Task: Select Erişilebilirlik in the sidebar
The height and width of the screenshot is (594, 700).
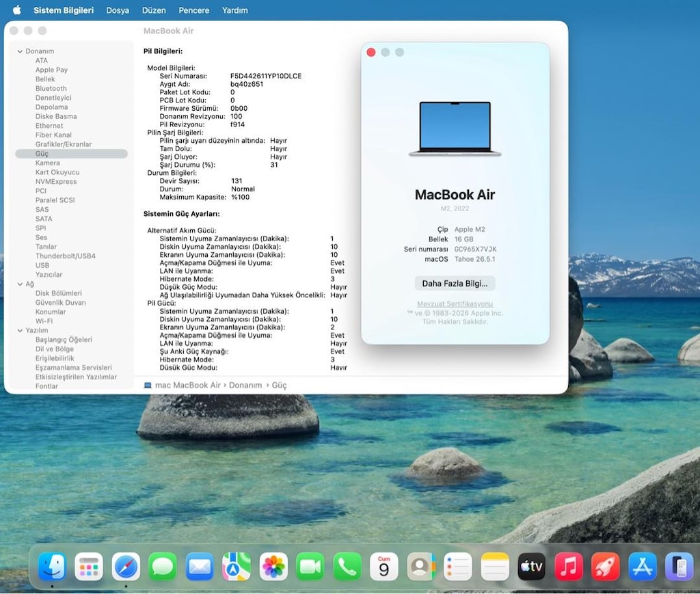Action: (55, 358)
